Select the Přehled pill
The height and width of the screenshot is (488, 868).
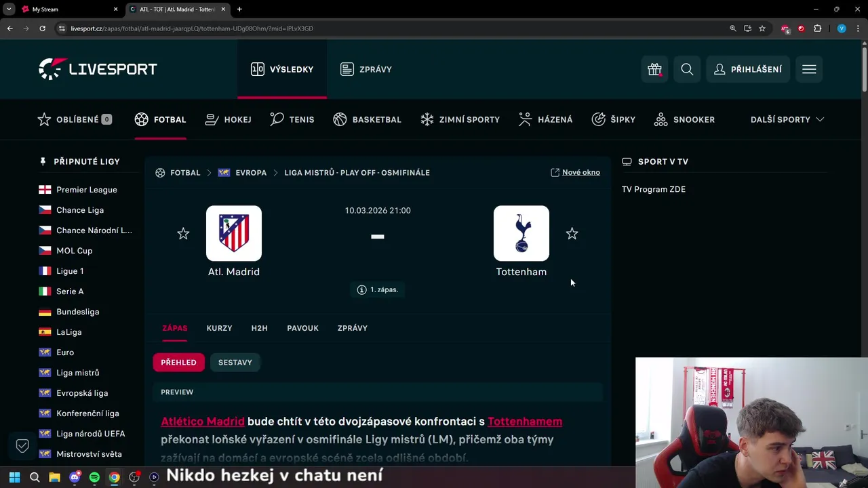coord(178,363)
